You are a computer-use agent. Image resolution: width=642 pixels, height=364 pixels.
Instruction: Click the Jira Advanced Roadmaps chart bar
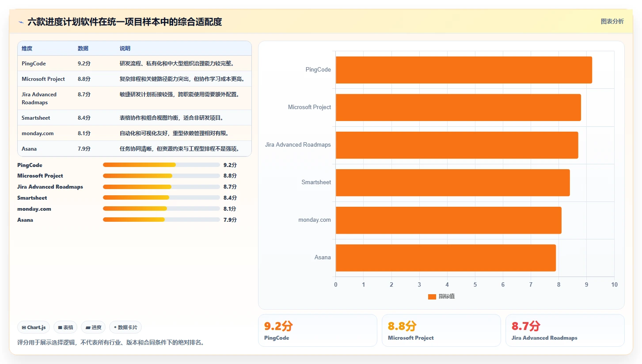(x=457, y=145)
